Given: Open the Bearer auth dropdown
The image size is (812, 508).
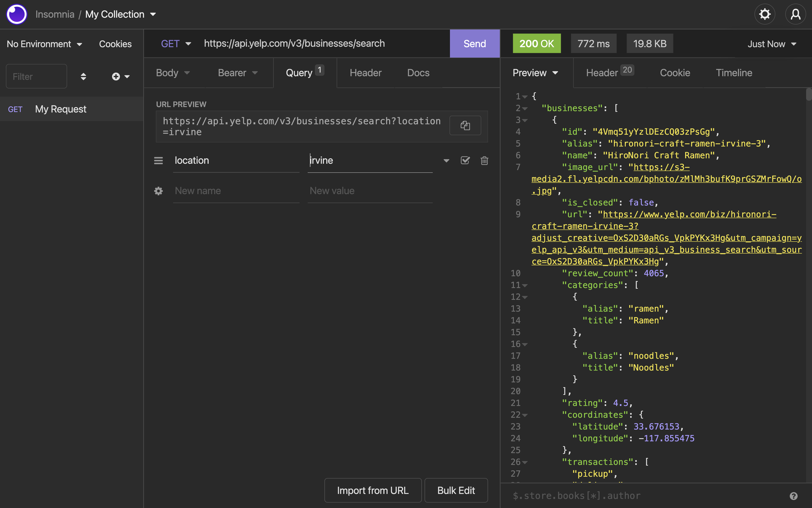Looking at the screenshot, I should click(238, 73).
